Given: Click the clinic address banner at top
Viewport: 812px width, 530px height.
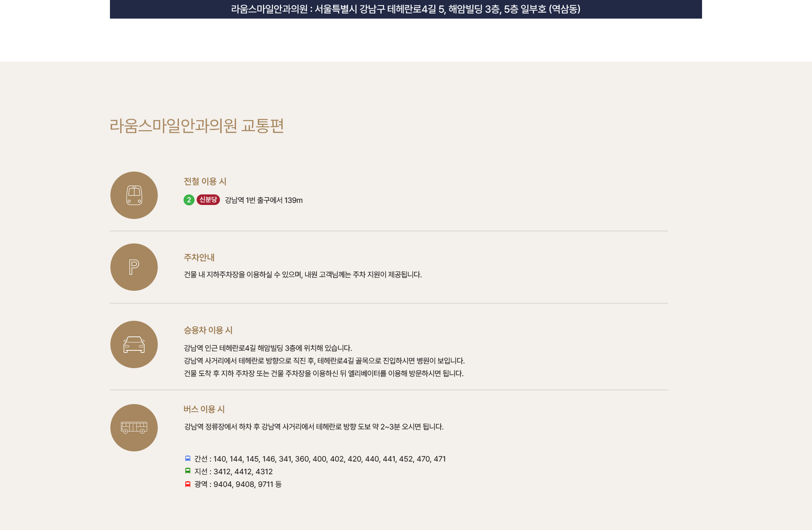Looking at the screenshot, I should [x=406, y=9].
